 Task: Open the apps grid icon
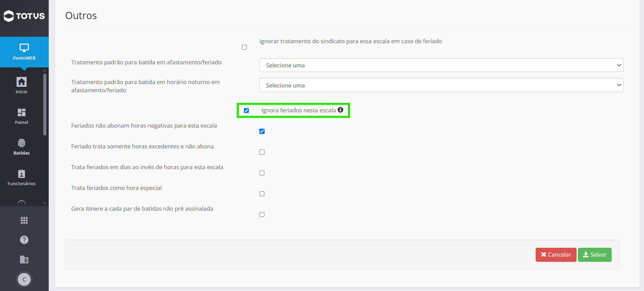tap(24, 221)
